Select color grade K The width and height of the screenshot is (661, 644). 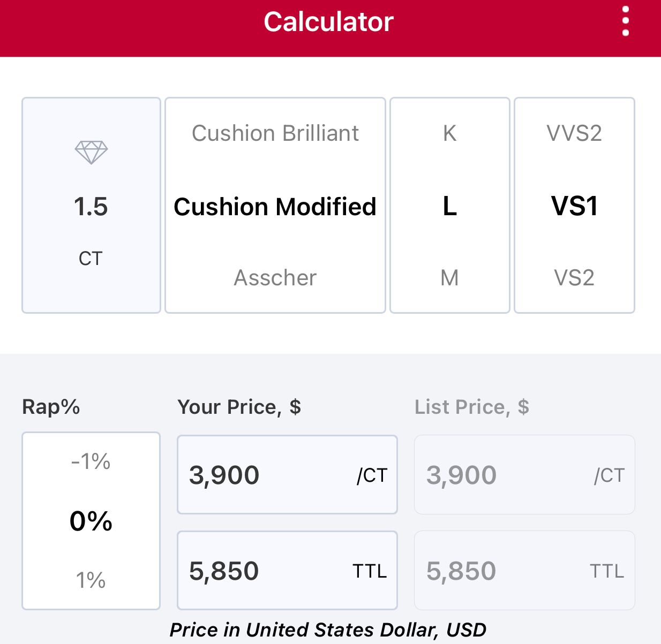coord(450,133)
